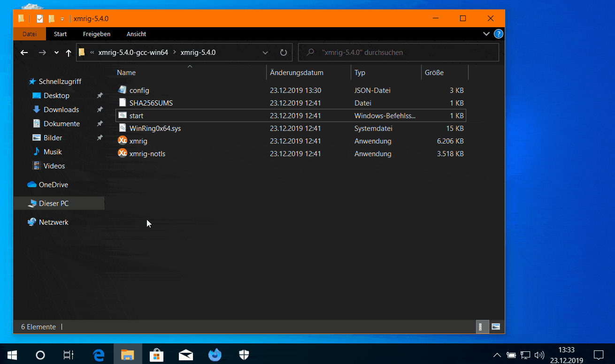Launch Firefox from the taskbar

(215, 355)
